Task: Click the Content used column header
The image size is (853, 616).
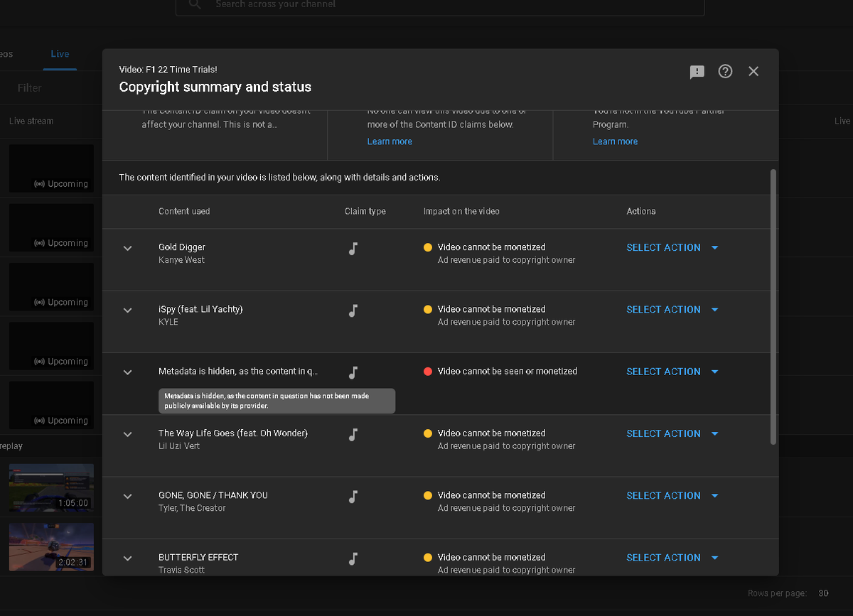Action: 184,211
